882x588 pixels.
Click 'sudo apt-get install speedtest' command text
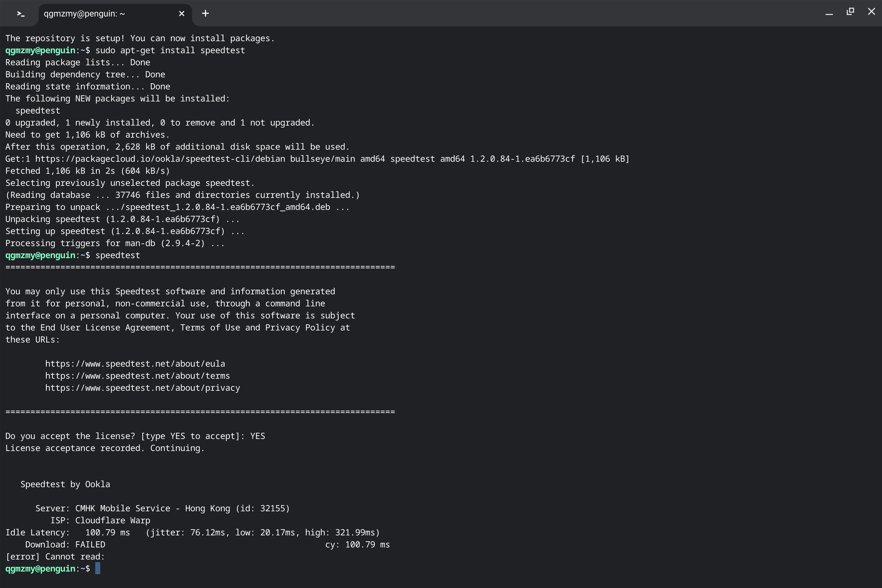pyautogui.click(x=170, y=50)
